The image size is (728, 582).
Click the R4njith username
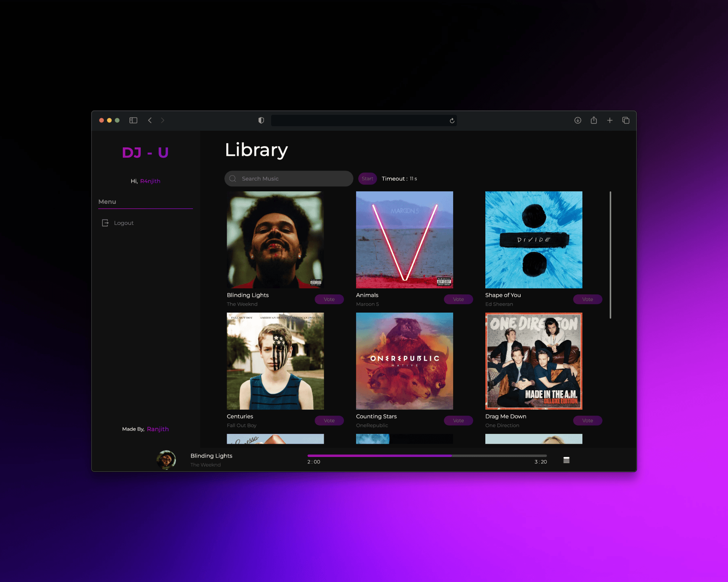pos(150,181)
